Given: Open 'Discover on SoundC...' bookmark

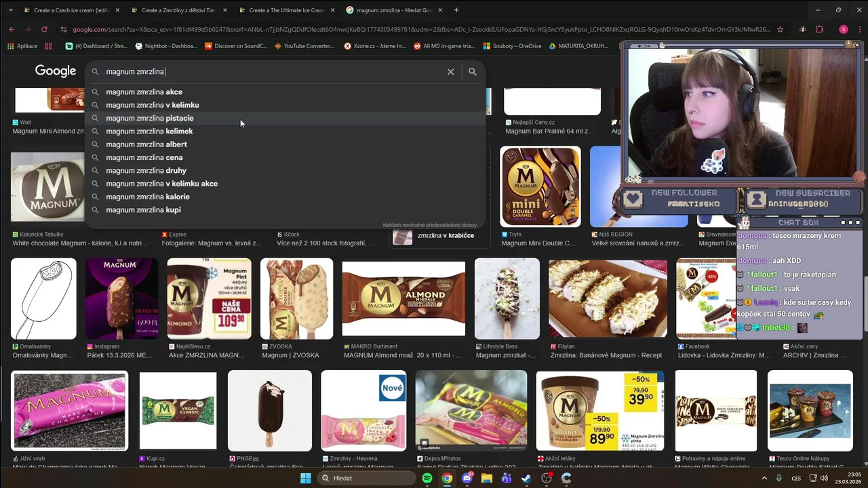Looking at the screenshot, I should click(236, 46).
